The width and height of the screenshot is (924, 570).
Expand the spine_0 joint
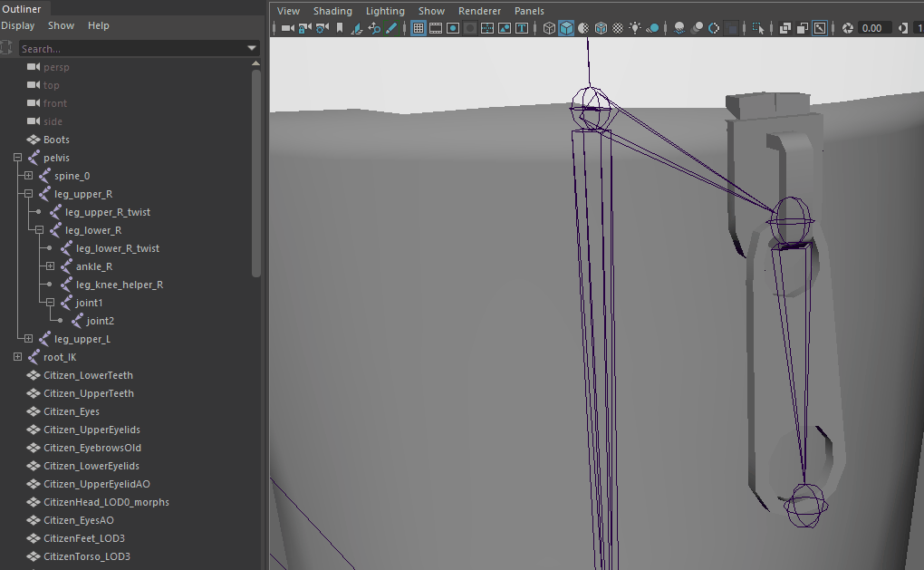28,176
